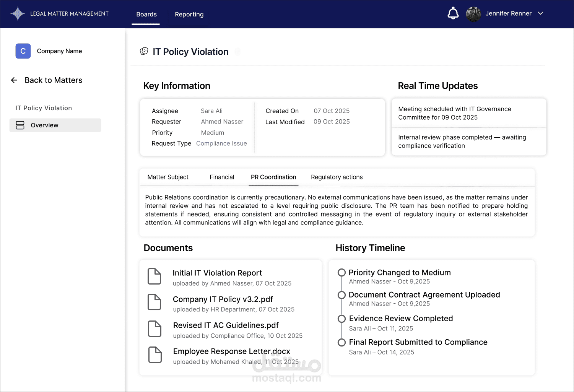Screen dimensions: 574x392
Task: Open the Boards tab in top navigation
Action: tap(146, 15)
